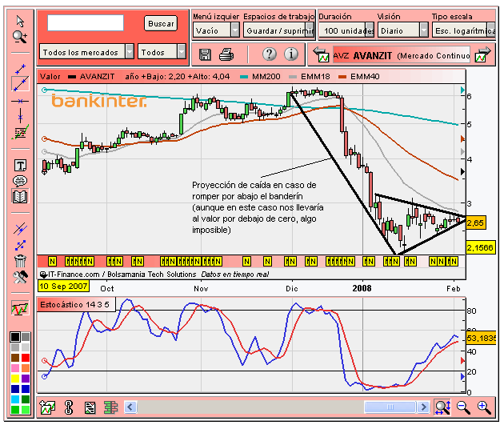Click the AVZ AVANZIT security name field
Screen dimensions: 504x425
point(402,55)
